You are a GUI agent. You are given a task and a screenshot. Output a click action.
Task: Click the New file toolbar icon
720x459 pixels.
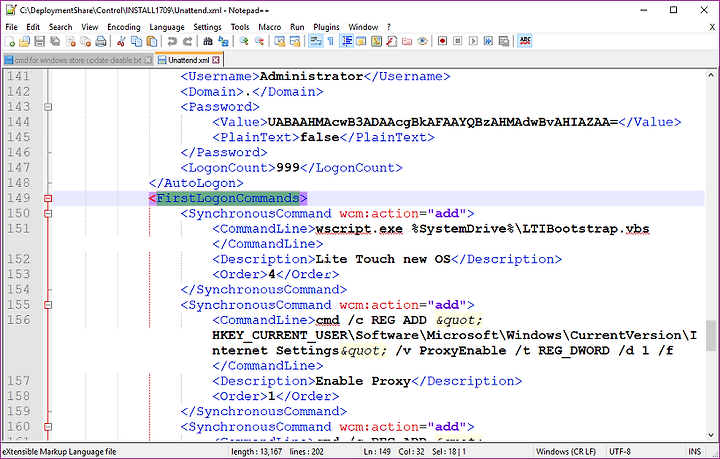[x=10, y=41]
